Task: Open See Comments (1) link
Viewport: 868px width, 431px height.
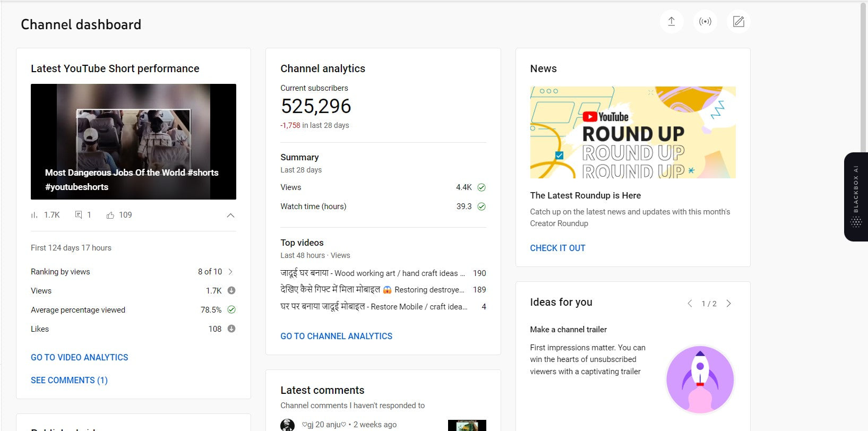Action: tap(69, 381)
